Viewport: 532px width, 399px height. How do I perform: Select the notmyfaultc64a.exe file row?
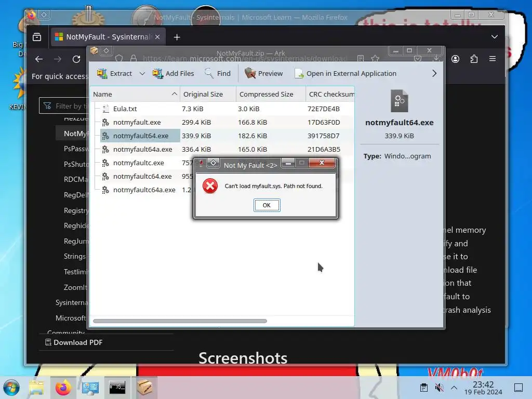(144, 190)
